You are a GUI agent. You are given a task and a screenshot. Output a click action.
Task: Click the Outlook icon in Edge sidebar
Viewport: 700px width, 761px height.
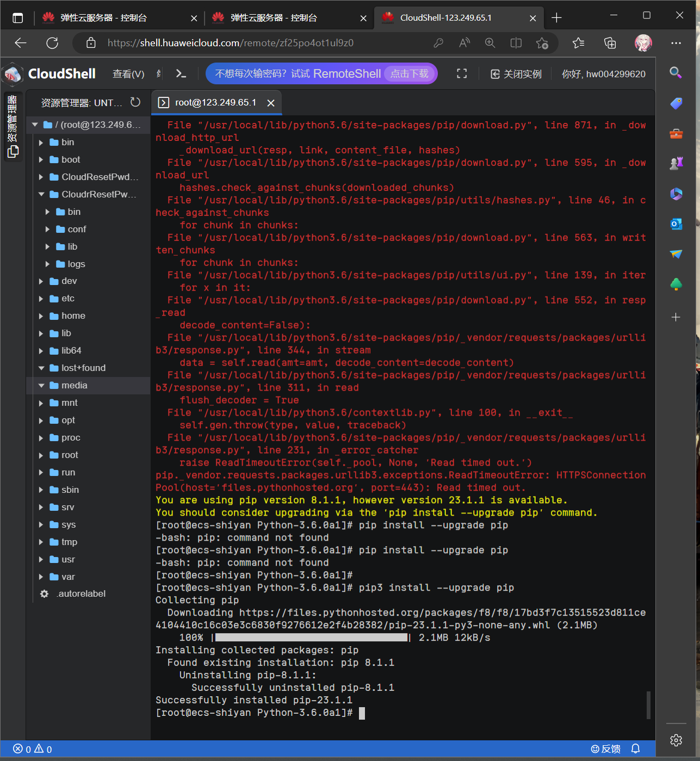point(676,224)
